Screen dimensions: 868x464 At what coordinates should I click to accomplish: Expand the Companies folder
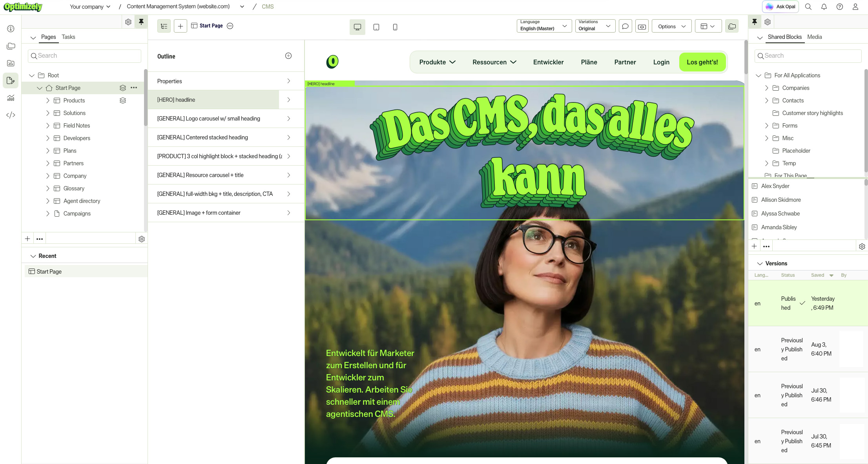767,88
